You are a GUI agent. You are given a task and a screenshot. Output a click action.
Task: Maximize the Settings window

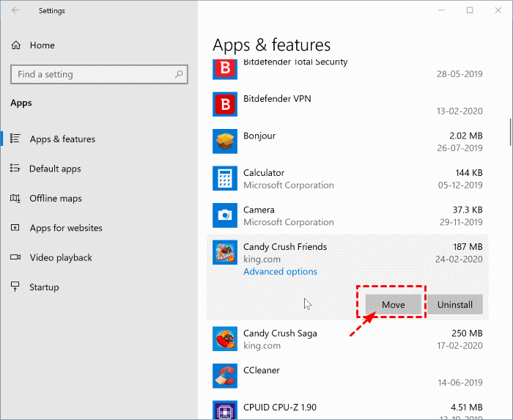pos(470,10)
